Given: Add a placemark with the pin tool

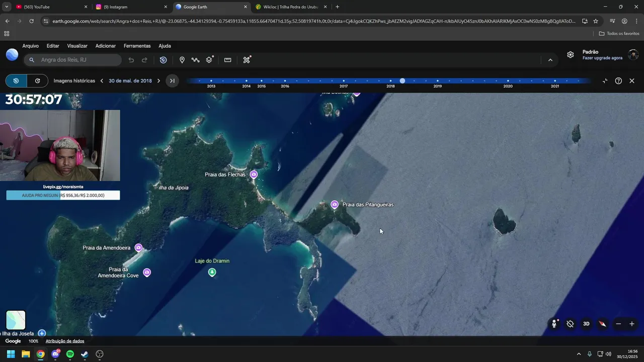Looking at the screenshot, I should tap(182, 60).
